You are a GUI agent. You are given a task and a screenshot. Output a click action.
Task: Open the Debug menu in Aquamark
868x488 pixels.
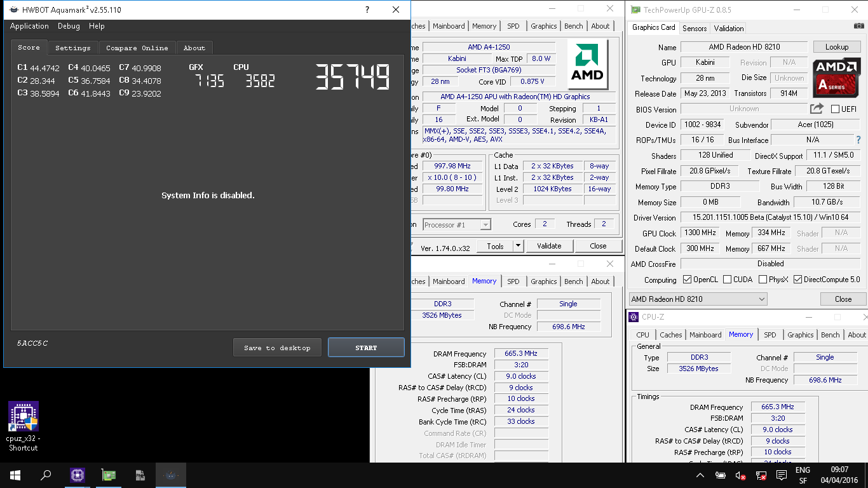point(69,26)
